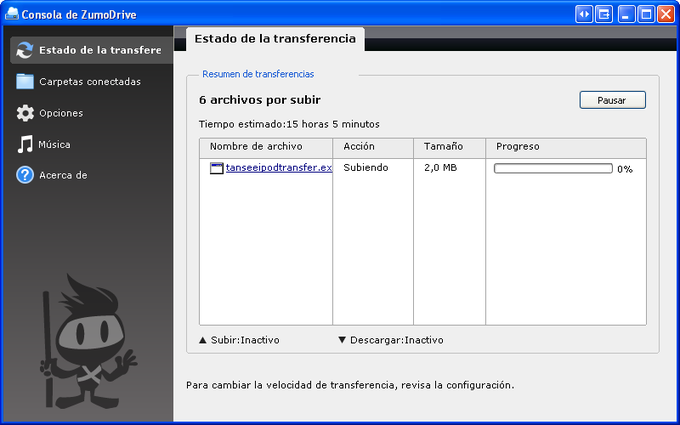Click the gear icon next to Opciones
Viewport: 680px width, 425px height.
click(x=25, y=113)
